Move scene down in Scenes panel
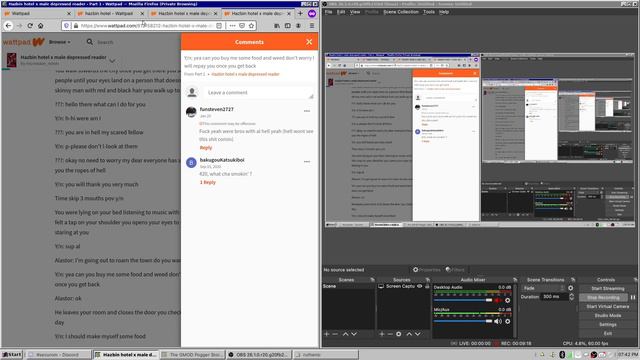The height and width of the screenshot is (360, 640). tap(354, 334)
